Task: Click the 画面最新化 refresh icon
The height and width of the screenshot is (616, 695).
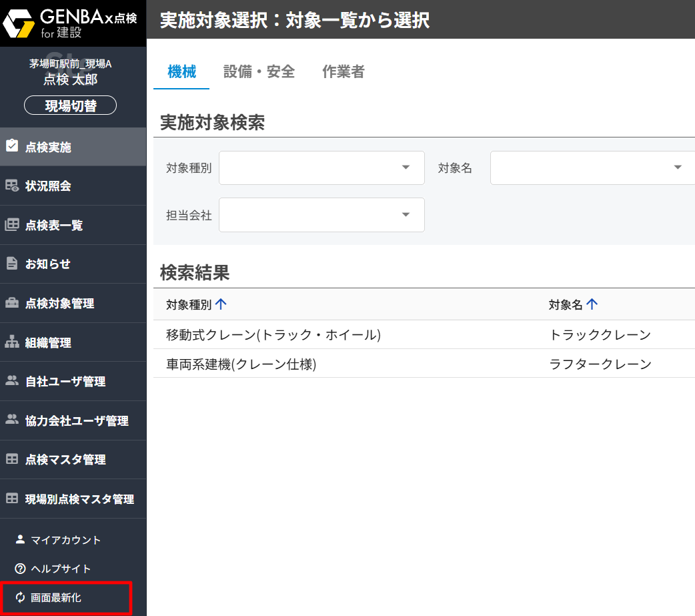Action: tap(20, 597)
